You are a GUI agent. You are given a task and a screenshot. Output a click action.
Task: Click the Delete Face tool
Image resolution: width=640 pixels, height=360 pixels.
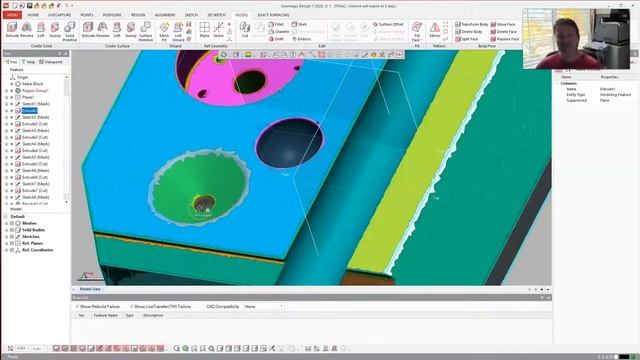tap(504, 31)
